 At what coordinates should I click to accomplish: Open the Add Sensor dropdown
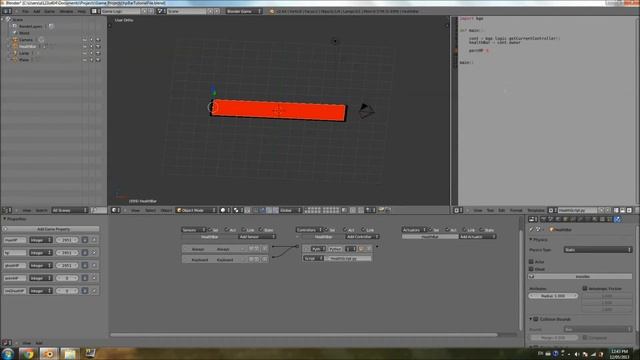pyautogui.click(x=257, y=236)
